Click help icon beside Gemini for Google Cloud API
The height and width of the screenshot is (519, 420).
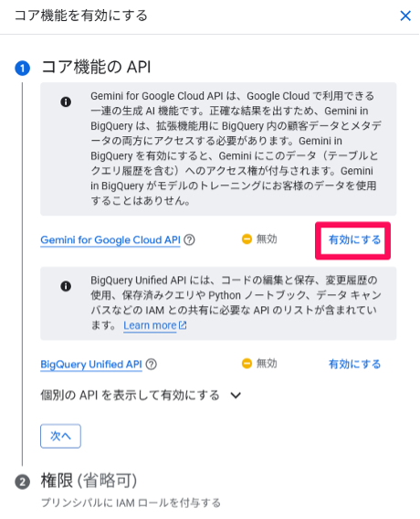(189, 239)
